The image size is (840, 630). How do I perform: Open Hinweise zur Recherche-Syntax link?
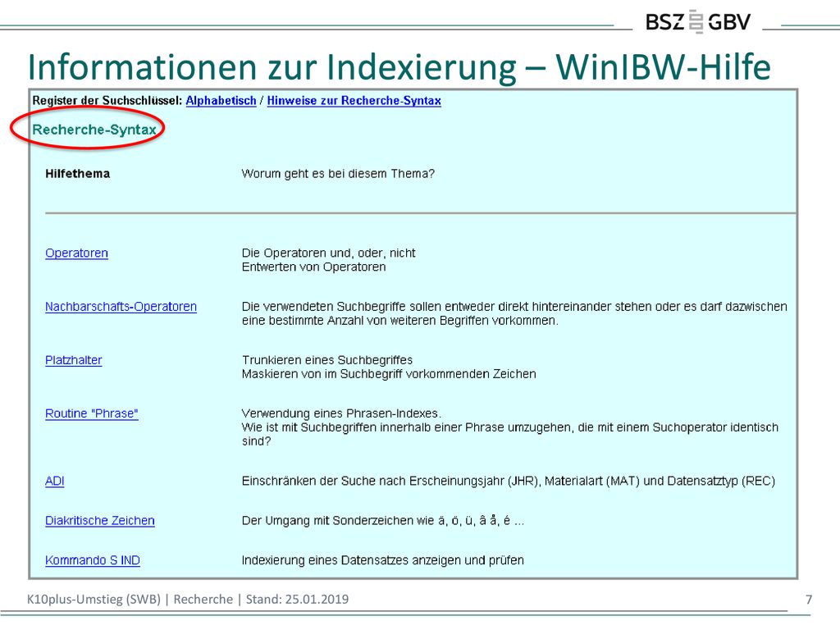tap(354, 101)
